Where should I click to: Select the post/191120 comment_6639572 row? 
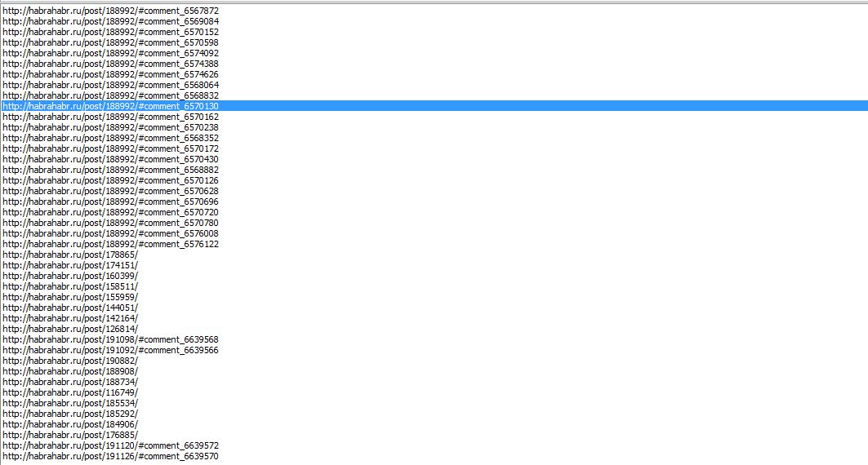(x=111, y=445)
